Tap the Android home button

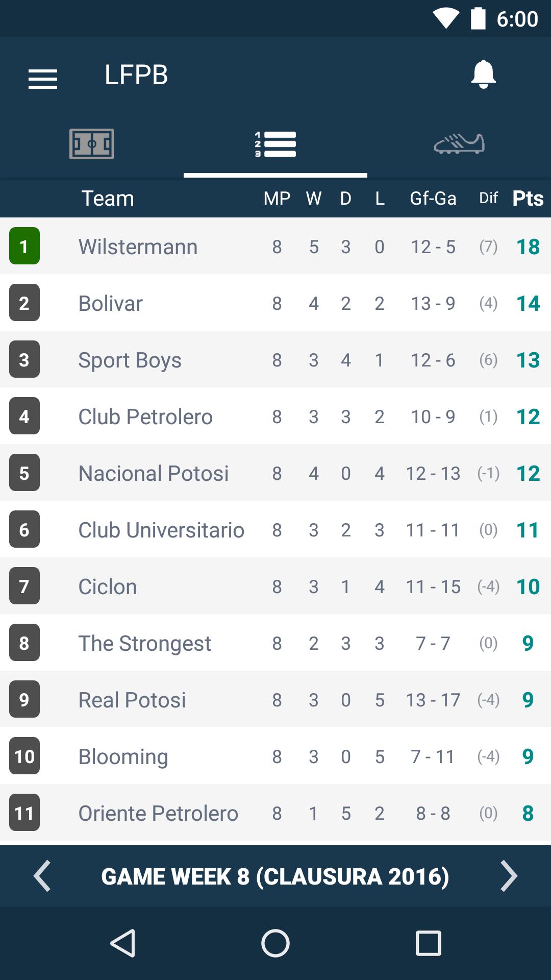[x=275, y=943]
